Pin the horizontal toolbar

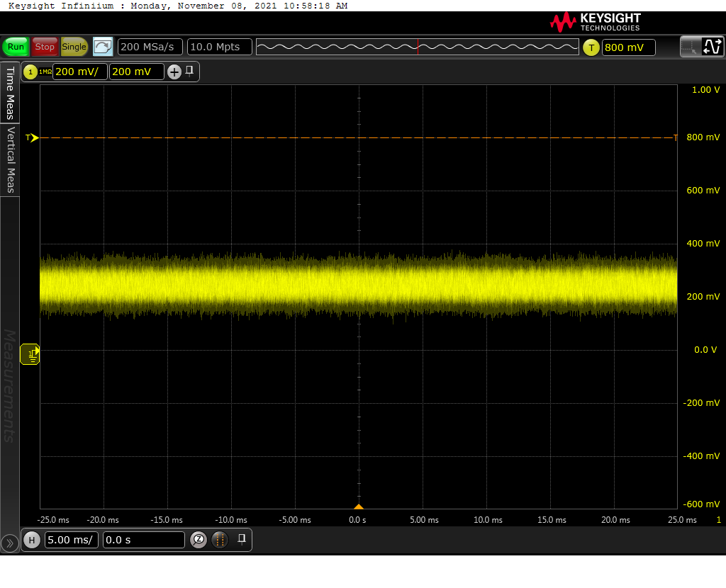point(241,539)
